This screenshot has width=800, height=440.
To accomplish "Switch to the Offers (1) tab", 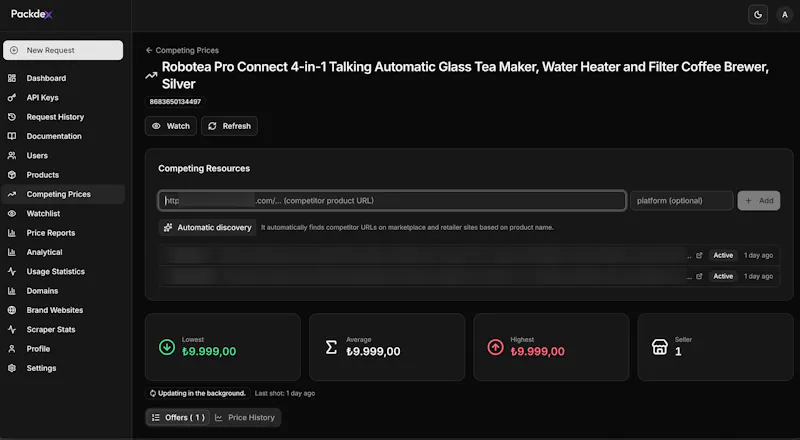I will point(179,418).
